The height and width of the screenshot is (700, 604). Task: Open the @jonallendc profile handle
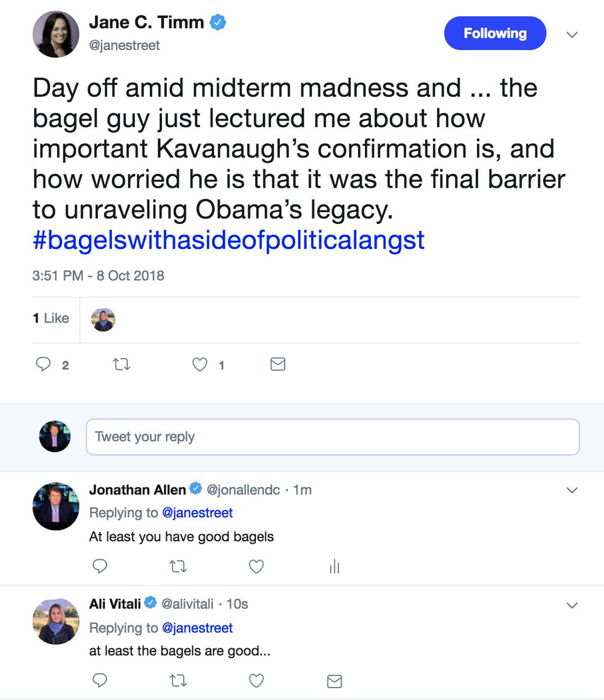[243, 490]
